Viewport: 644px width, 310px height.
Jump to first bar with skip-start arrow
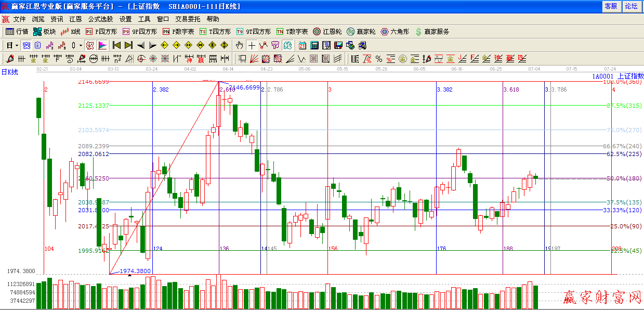pos(117,45)
